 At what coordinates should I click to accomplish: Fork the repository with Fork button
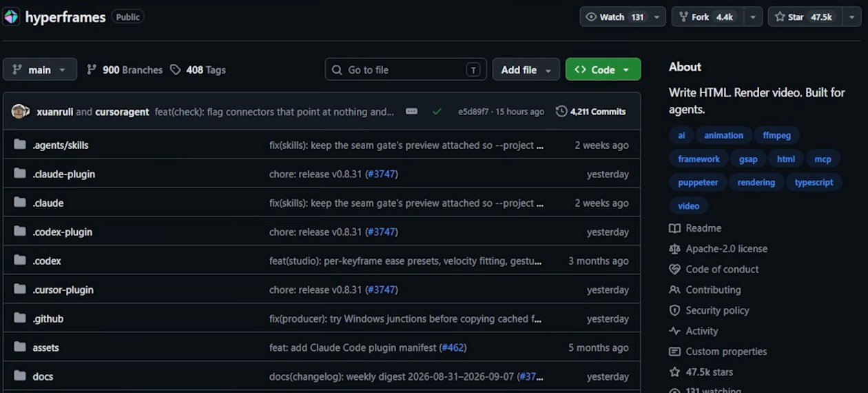coord(707,17)
